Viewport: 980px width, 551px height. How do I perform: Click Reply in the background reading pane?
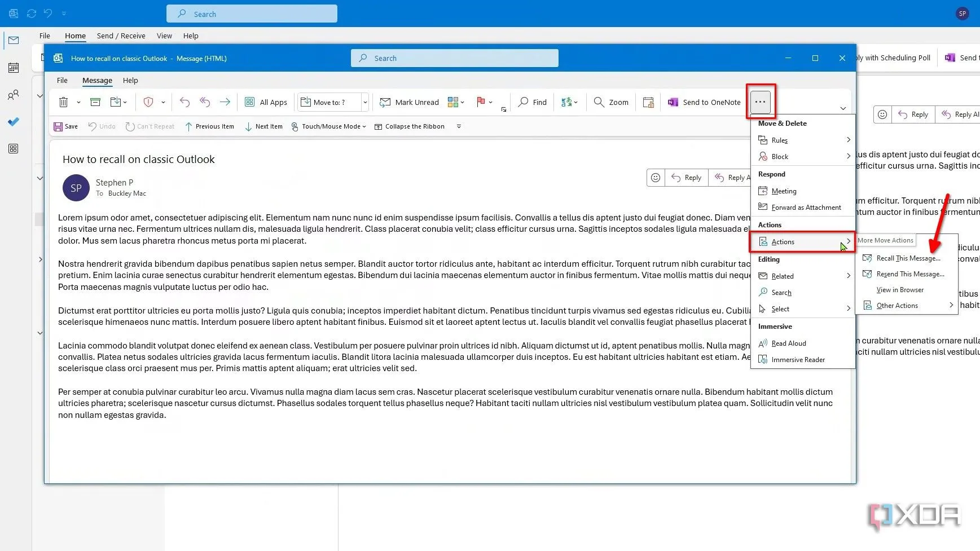click(913, 114)
